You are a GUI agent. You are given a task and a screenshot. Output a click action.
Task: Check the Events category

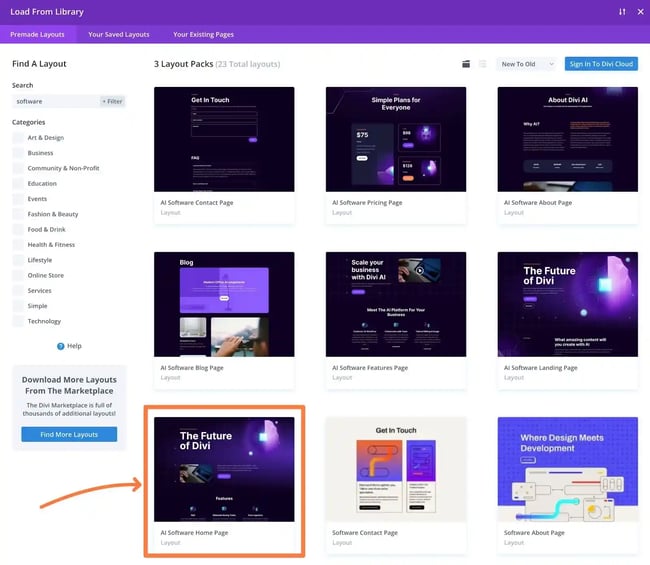(18, 199)
